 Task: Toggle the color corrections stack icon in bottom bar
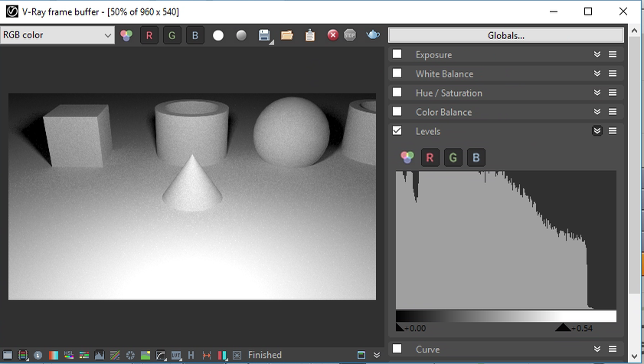(x=23, y=355)
